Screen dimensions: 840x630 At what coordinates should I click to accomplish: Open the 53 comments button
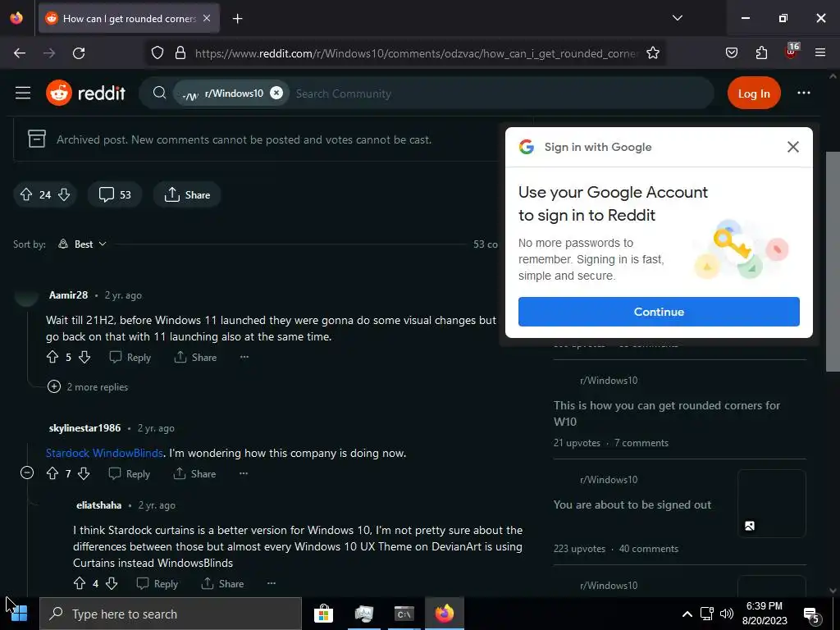[x=115, y=194]
